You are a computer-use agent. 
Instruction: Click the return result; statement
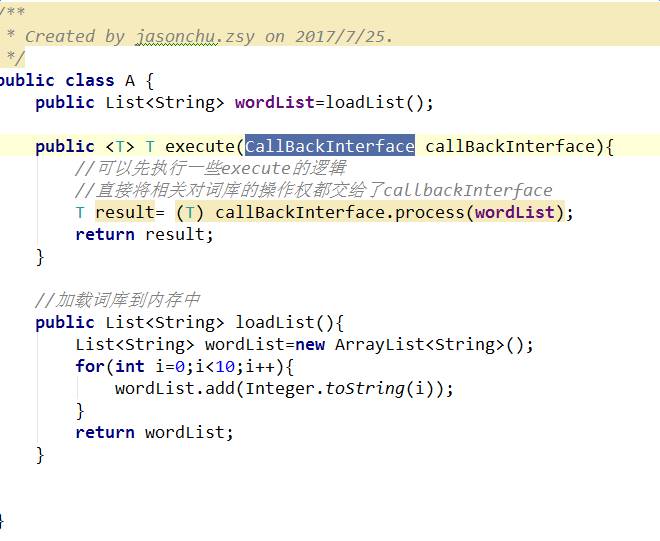coord(144,234)
